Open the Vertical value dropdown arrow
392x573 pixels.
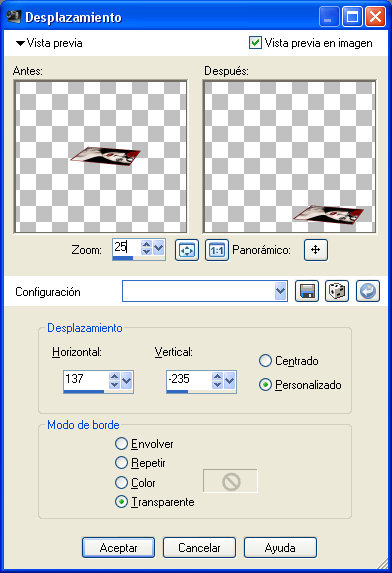230,380
